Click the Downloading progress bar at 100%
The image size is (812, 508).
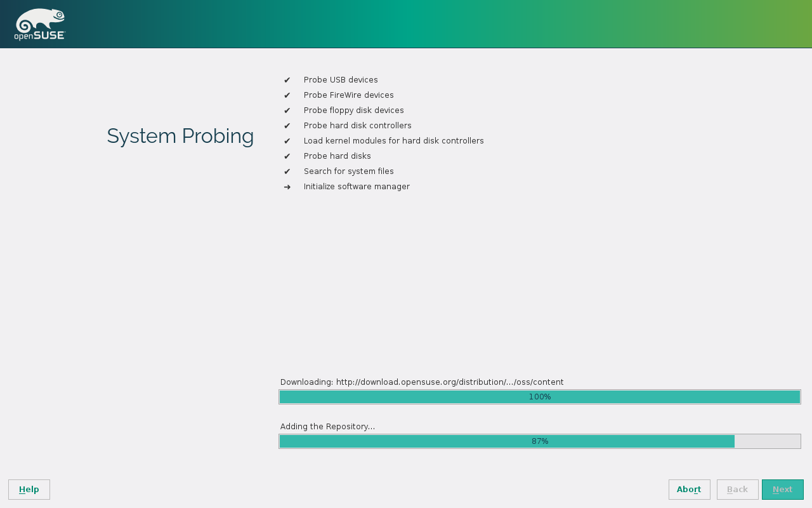click(539, 397)
